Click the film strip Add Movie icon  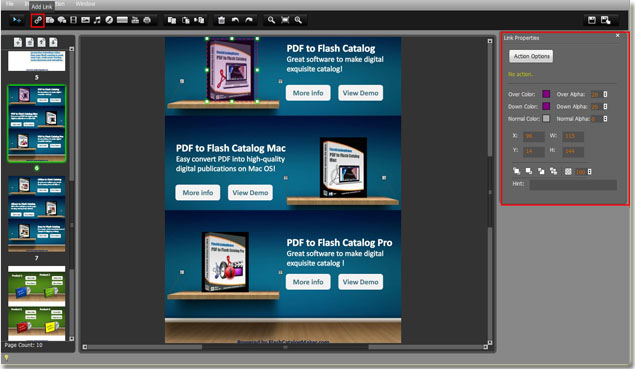(73, 20)
